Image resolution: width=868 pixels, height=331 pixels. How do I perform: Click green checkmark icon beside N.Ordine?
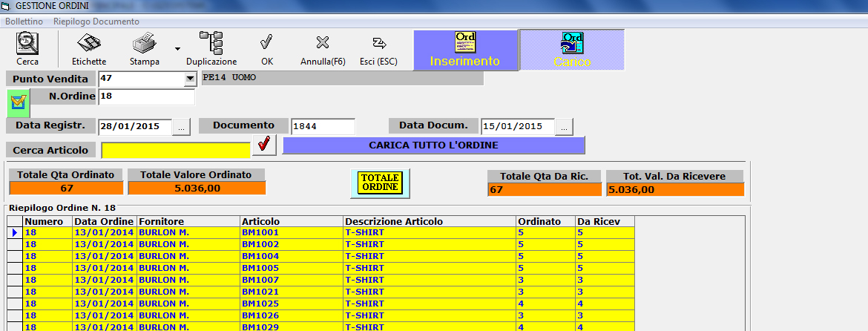coord(19,102)
